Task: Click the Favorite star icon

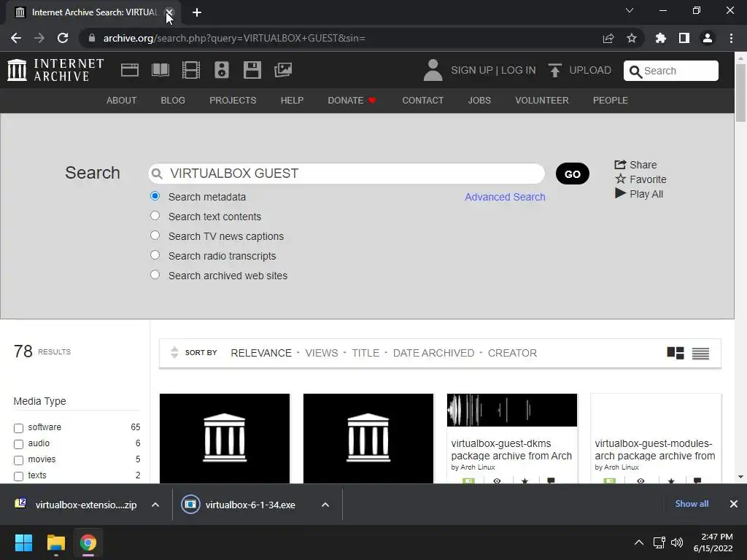Action: point(620,179)
